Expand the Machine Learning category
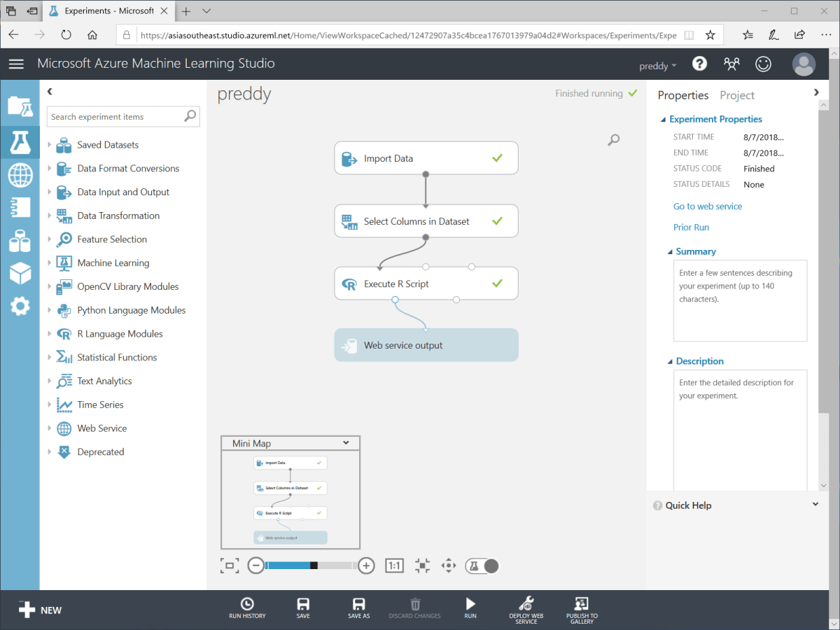This screenshot has width=840, height=630. coord(50,263)
